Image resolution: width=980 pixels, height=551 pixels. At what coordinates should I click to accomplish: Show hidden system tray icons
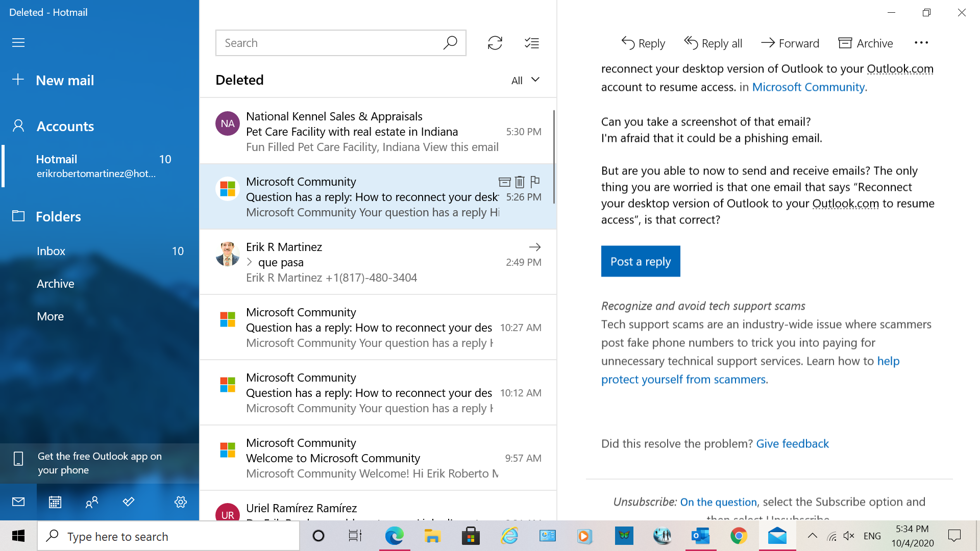813,536
